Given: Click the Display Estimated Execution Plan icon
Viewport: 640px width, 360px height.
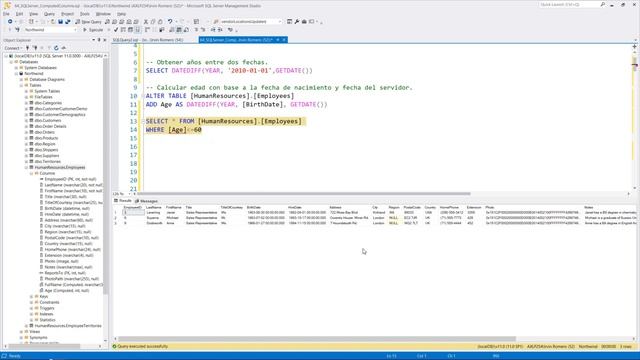Looking at the screenshot, I should point(123,30).
